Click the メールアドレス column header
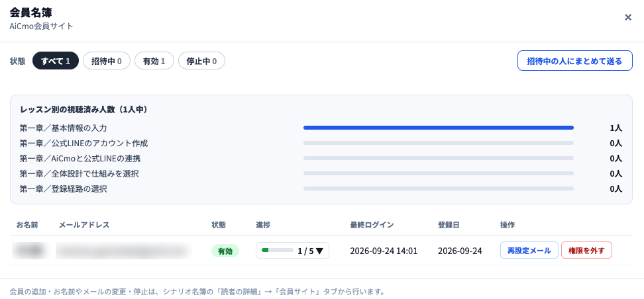This screenshot has height=299, width=644. 84,225
